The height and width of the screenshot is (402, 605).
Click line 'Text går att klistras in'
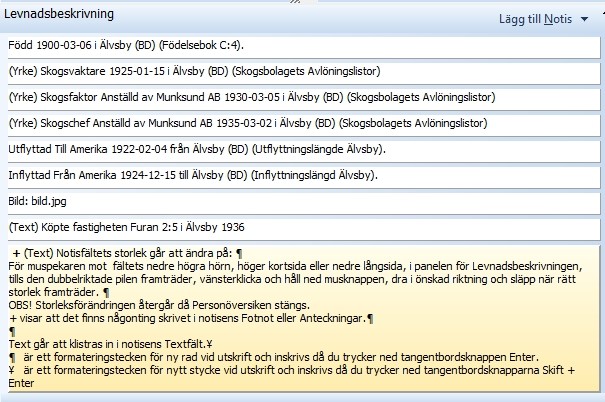click(110, 344)
